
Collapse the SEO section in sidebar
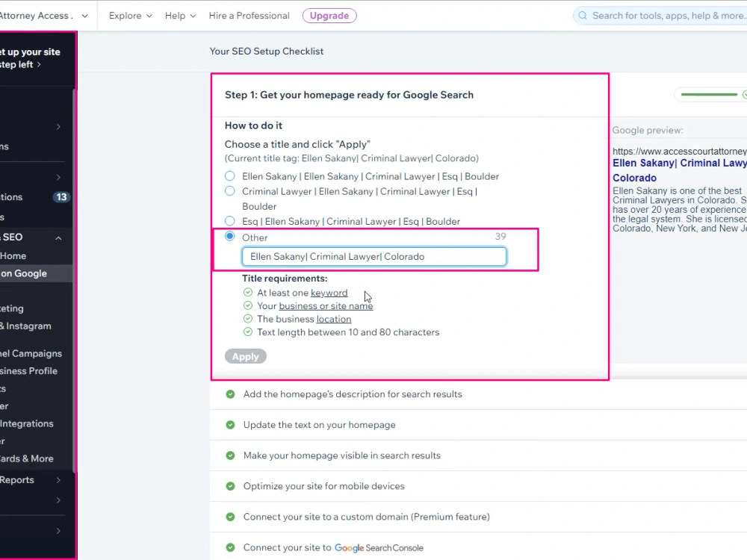point(58,237)
